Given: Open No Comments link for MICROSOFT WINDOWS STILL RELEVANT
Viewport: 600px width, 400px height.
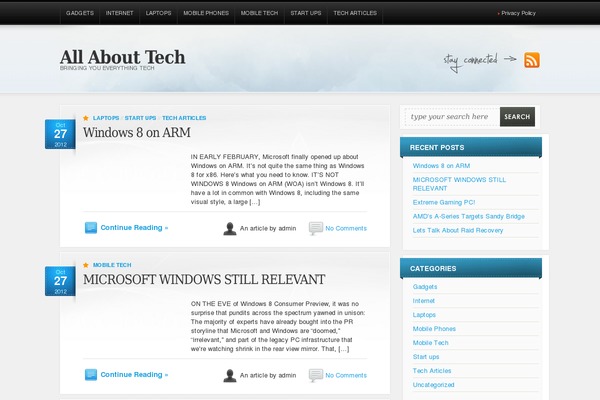Looking at the screenshot, I should (x=346, y=376).
